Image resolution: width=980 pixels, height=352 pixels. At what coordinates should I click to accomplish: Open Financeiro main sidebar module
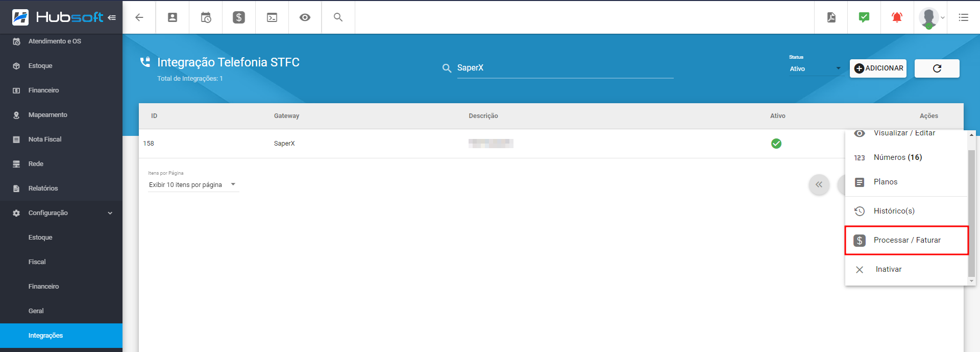click(61, 90)
